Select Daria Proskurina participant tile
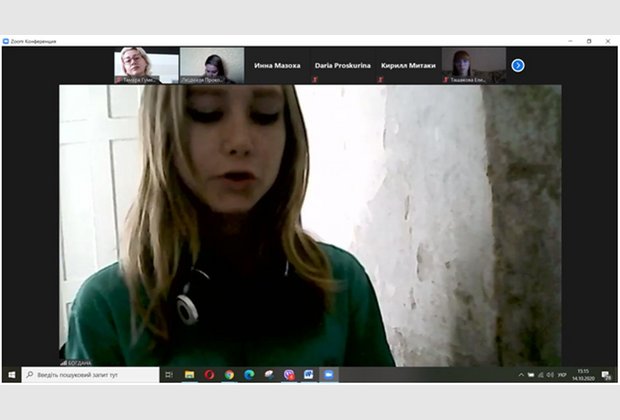 (x=343, y=65)
